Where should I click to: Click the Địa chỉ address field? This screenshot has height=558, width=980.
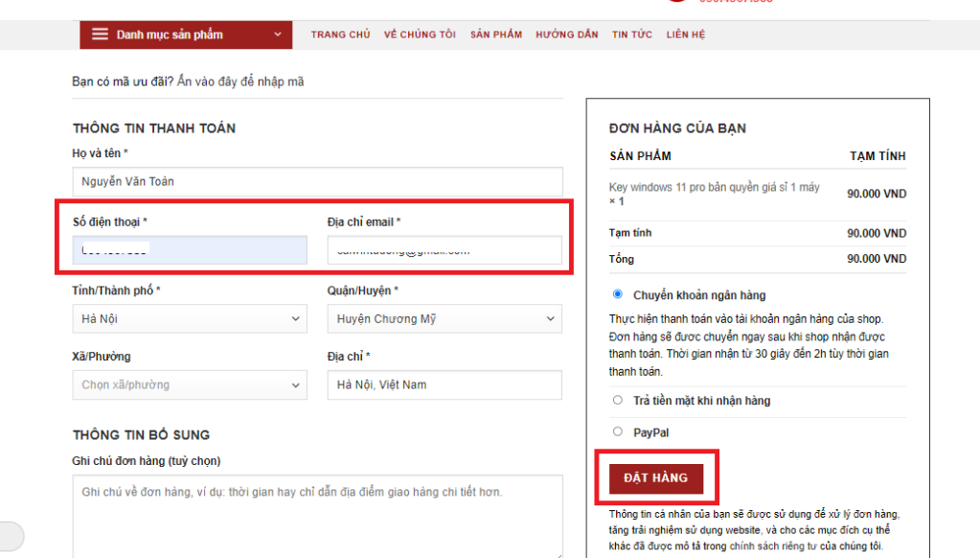(x=444, y=384)
